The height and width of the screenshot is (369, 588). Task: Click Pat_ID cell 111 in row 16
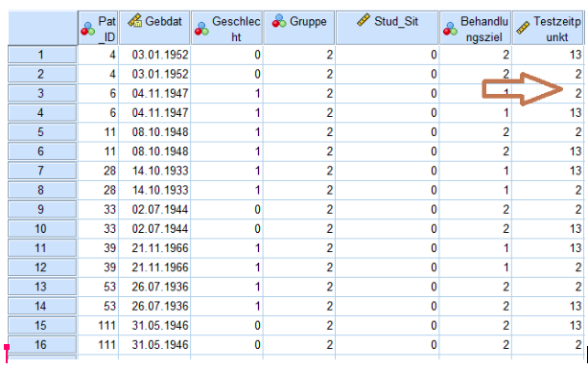pos(98,345)
